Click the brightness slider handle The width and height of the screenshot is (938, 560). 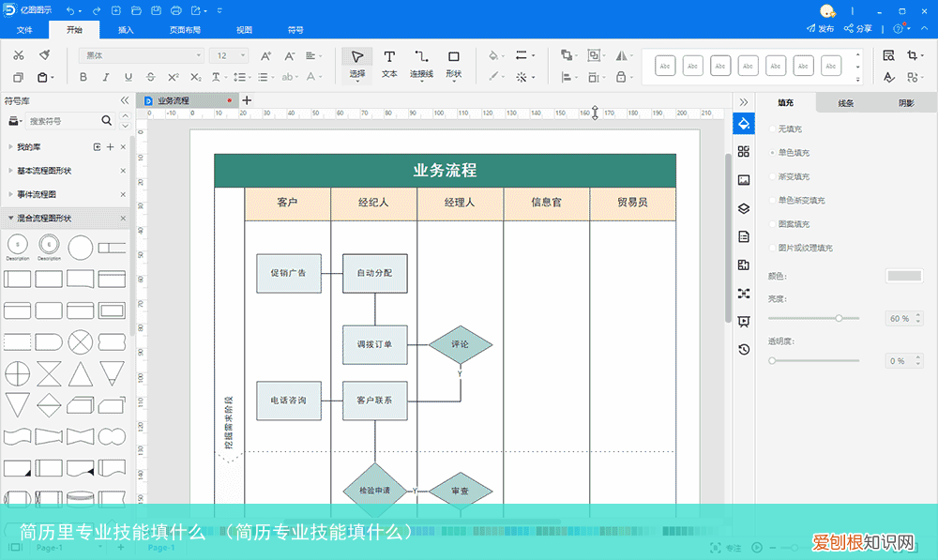pos(839,318)
